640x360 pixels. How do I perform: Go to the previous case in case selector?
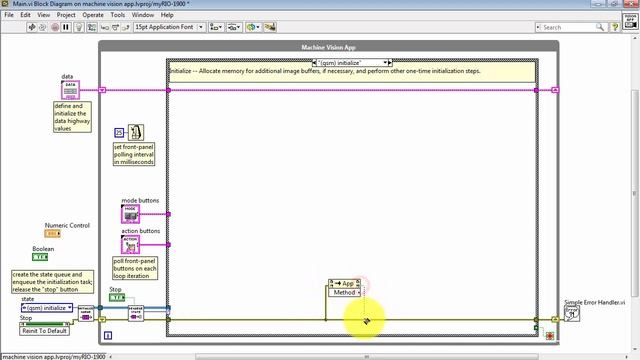pyautogui.click(x=314, y=63)
